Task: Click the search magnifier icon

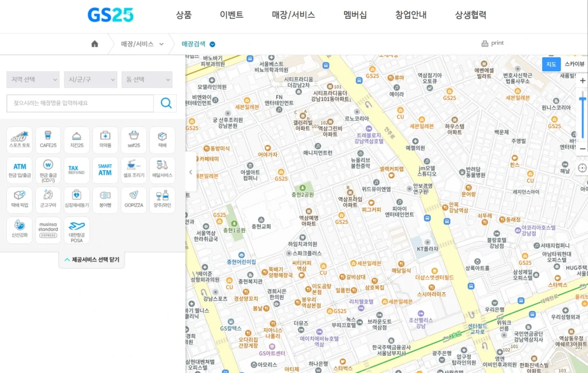Action: click(x=165, y=103)
